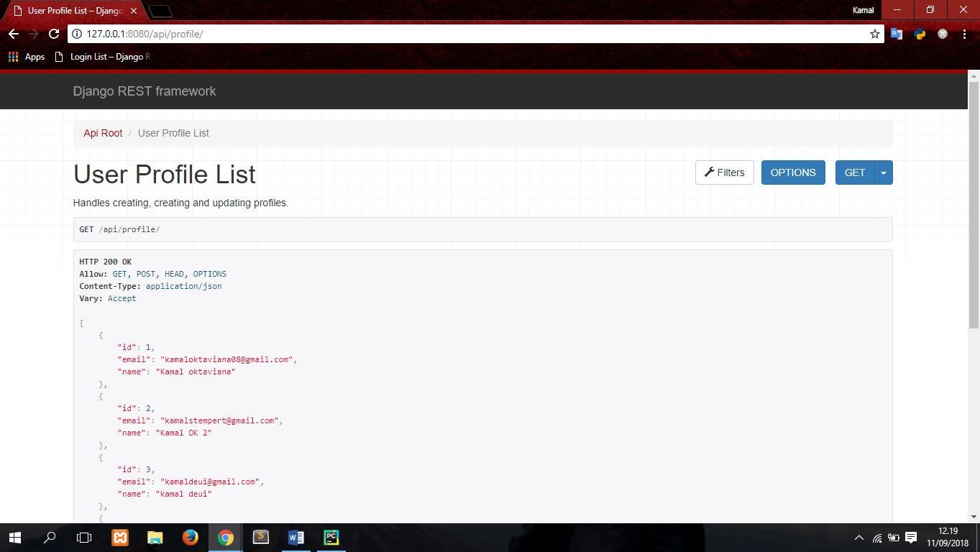Screen dimensions: 980x552
Task: Click the name "kamal deui"
Action: [183, 494]
